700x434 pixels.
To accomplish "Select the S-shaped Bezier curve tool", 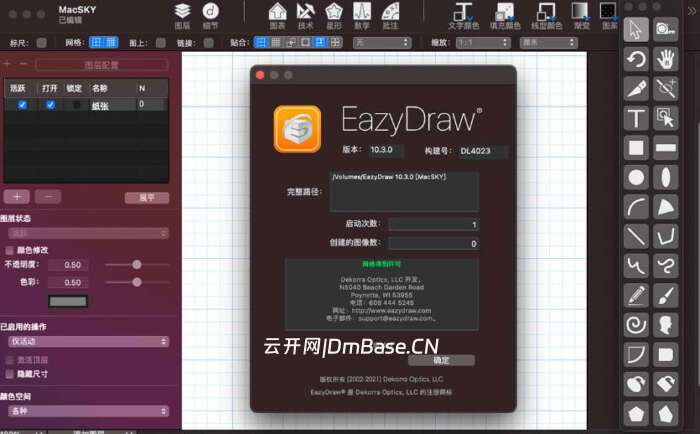I will tap(666, 266).
